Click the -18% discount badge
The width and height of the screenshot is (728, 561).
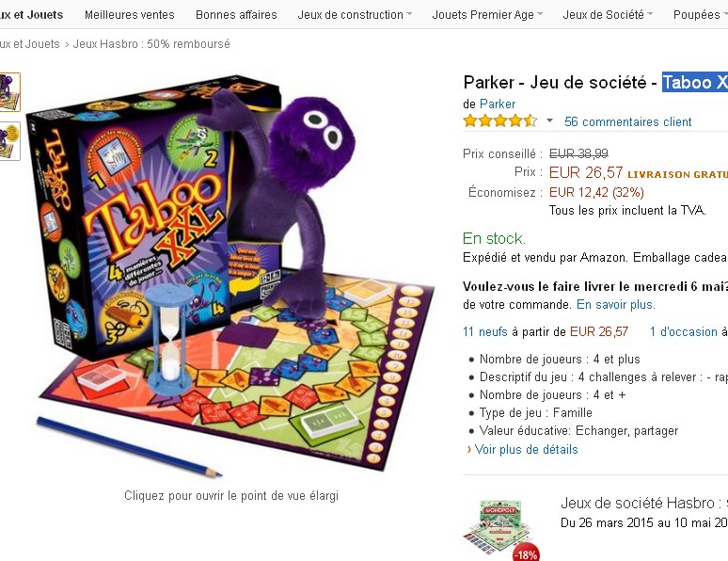526,554
